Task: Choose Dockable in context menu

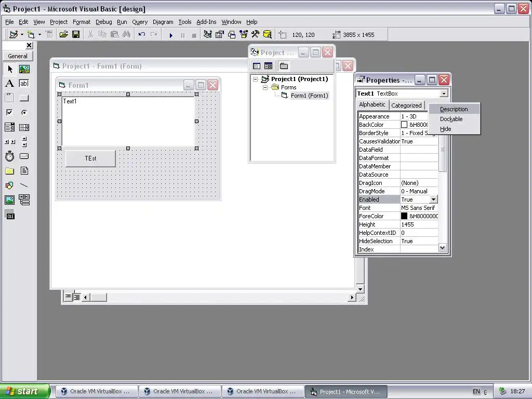Action: pyautogui.click(x=454, y=119)
